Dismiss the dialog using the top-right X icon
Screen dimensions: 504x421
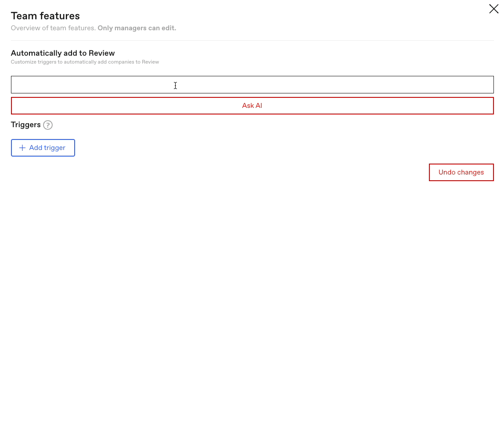click(493, 9)
